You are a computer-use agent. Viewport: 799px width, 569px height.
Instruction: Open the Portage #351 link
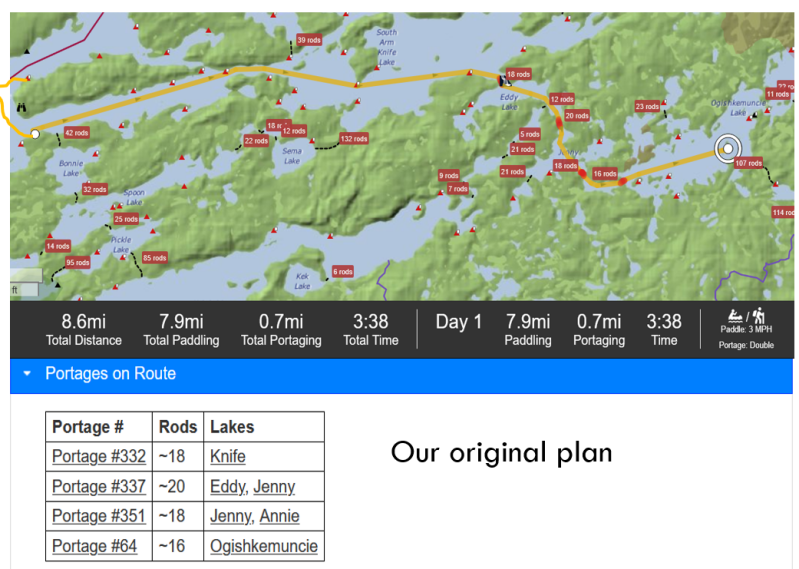[x=99, y=516]
